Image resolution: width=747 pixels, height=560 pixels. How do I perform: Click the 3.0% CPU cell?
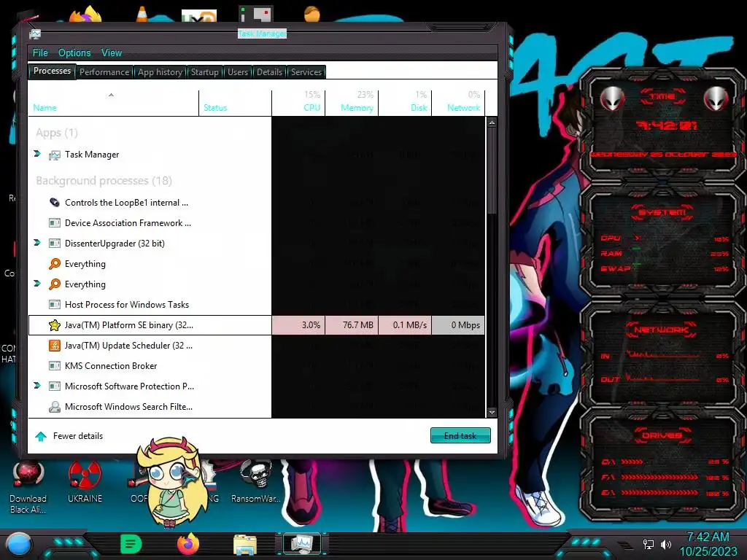[x=298, y=324]
